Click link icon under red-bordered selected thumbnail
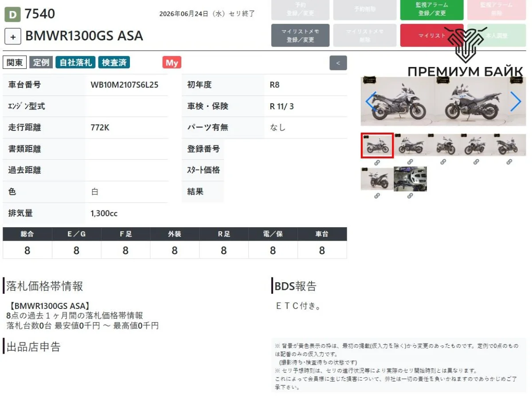The image size is (532, 414). (x=377, y=162)
